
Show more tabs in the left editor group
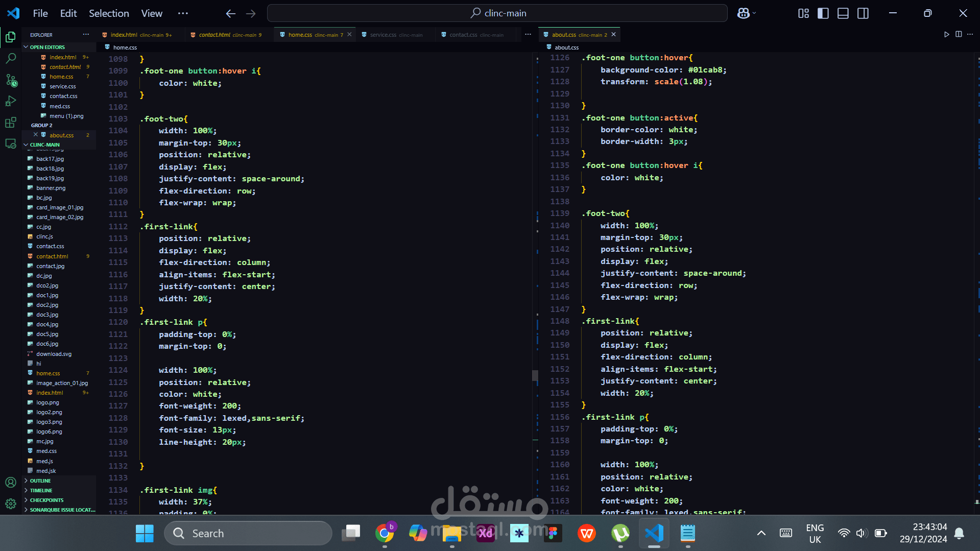pyautogui.click(x=528, y=34)
